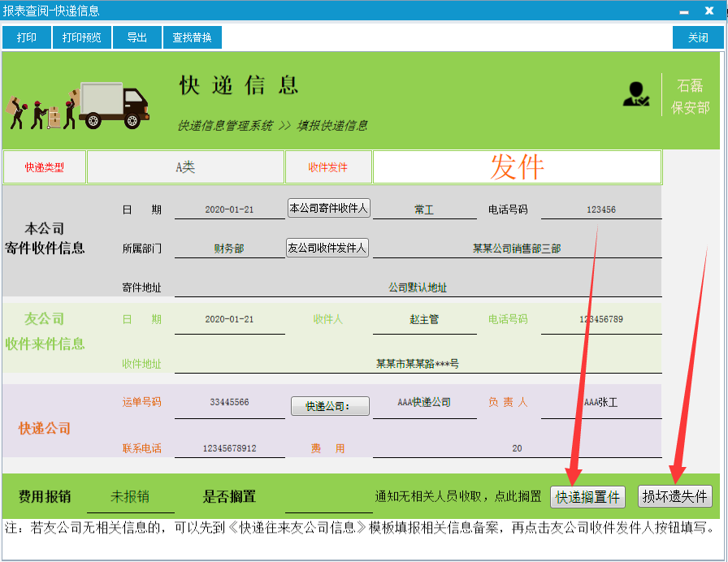The width and height of the screenshot is (728, 562).
Task: Select the 常工 sender name field
Action: [x=424, y=210]
